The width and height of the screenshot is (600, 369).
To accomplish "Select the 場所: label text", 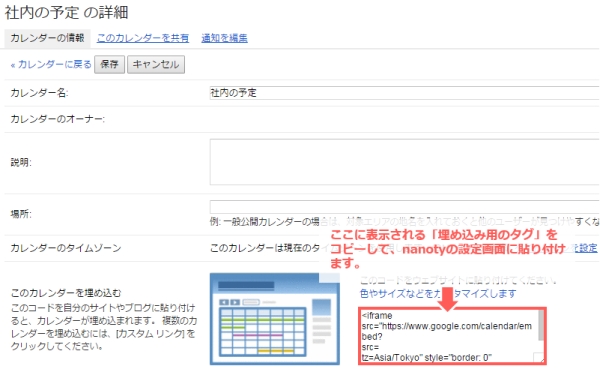I will (x=21, y=214).
